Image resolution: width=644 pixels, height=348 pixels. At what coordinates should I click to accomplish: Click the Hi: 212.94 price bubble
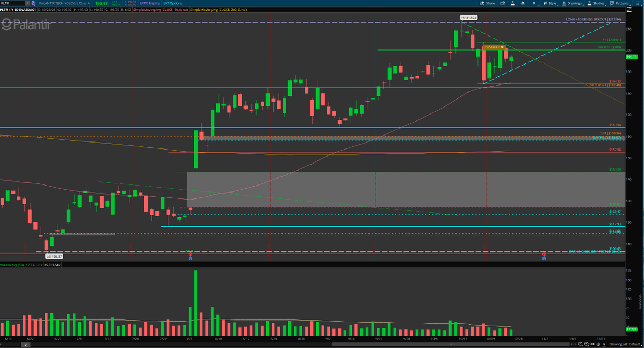(468, 18)
